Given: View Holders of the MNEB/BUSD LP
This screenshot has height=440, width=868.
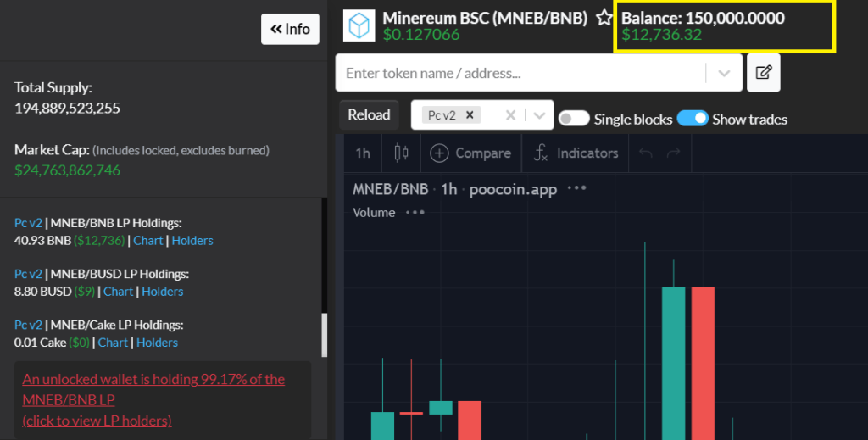Looking at the screenshot, I should coord(162,292).
